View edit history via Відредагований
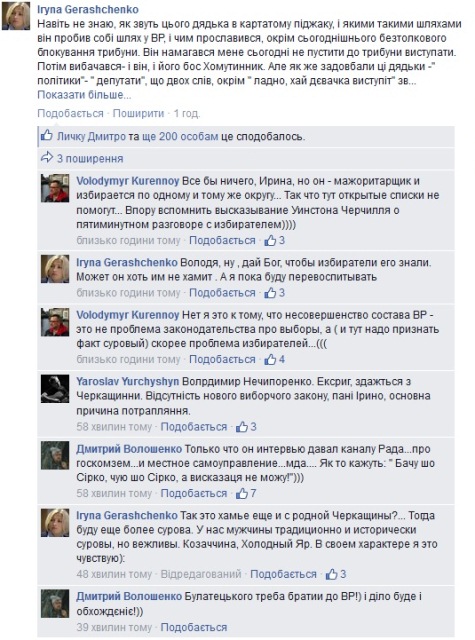This screenshot has width=475, height=640. pos(201,574)
